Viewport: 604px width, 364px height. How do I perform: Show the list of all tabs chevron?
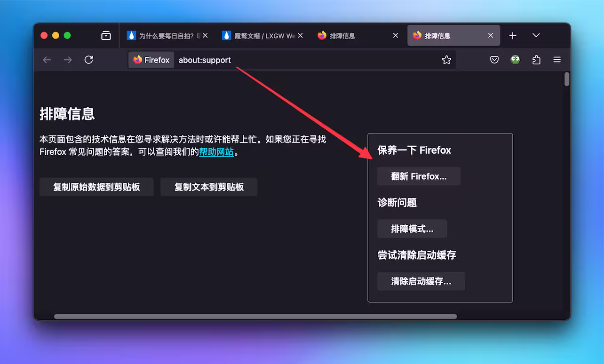pos(536,36)
